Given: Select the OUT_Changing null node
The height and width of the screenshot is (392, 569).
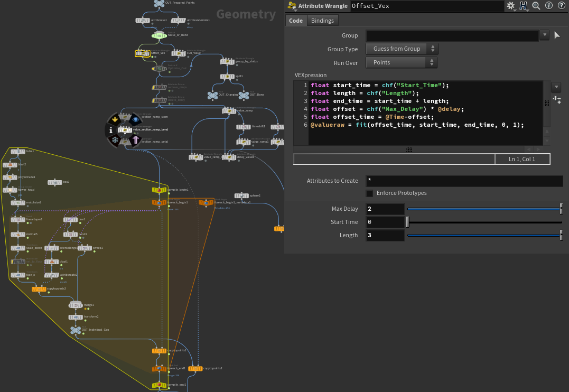Looking at the screenshot, I should (x=213, y=95).
